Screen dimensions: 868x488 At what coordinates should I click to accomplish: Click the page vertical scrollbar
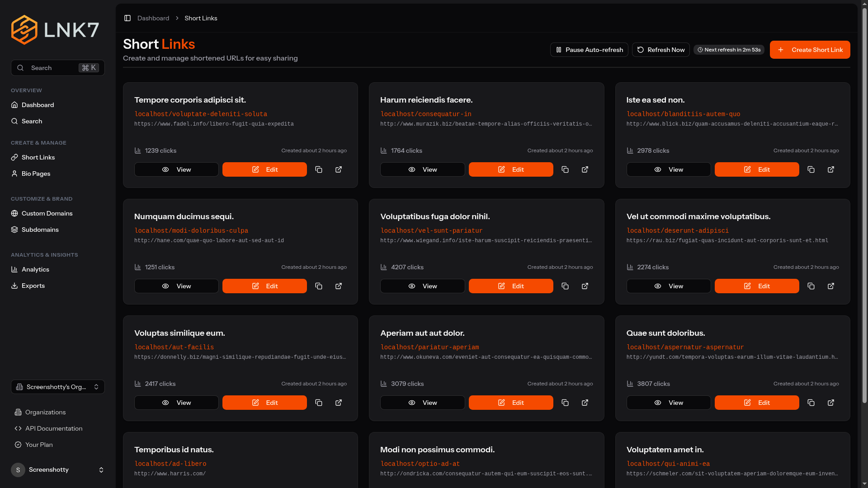click(x=864, y=203)
